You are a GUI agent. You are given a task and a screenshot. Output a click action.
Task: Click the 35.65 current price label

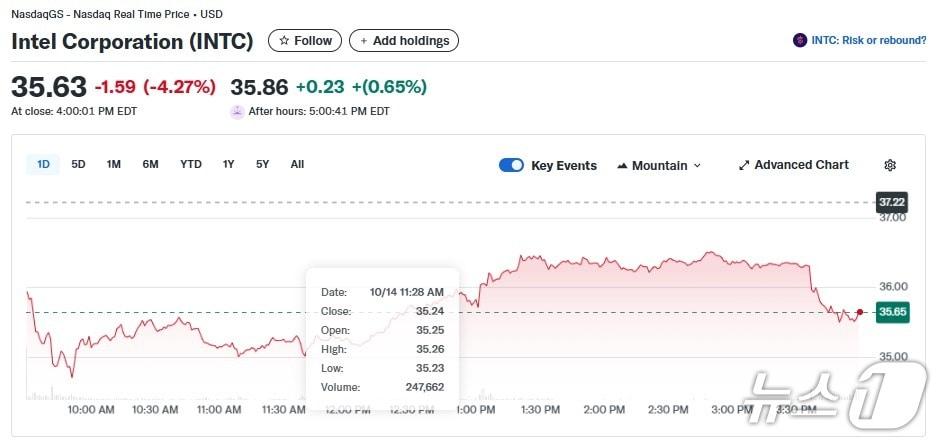pyautogui.click(x=891, y=312)
